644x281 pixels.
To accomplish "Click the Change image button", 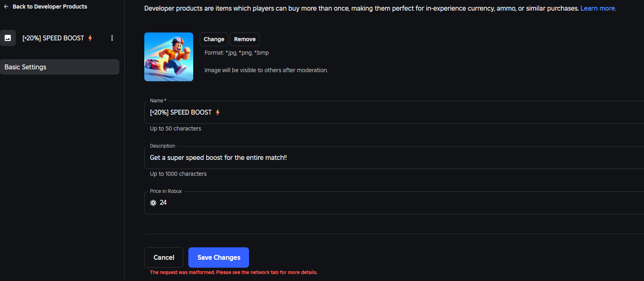I will [x=214, y=39].
